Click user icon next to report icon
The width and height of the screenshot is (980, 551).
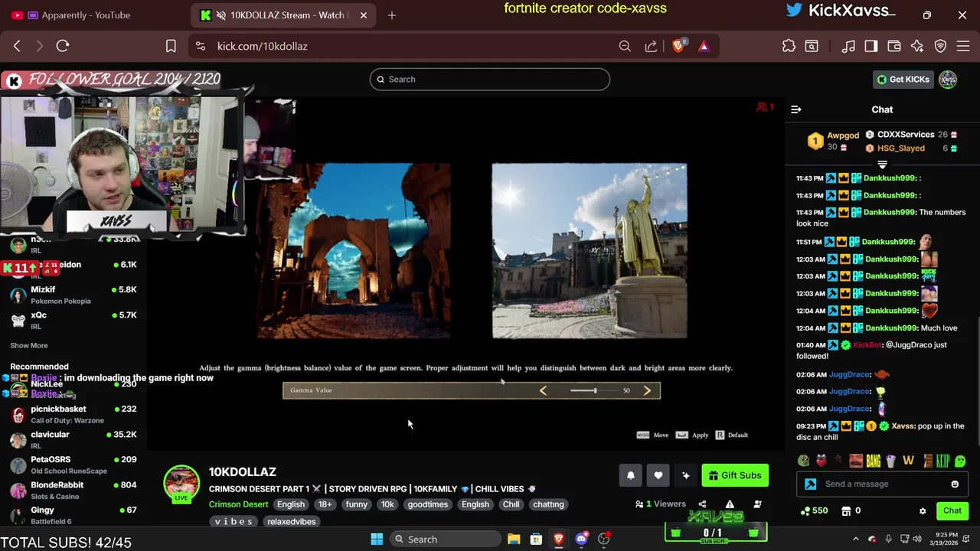tap(757, 504)
